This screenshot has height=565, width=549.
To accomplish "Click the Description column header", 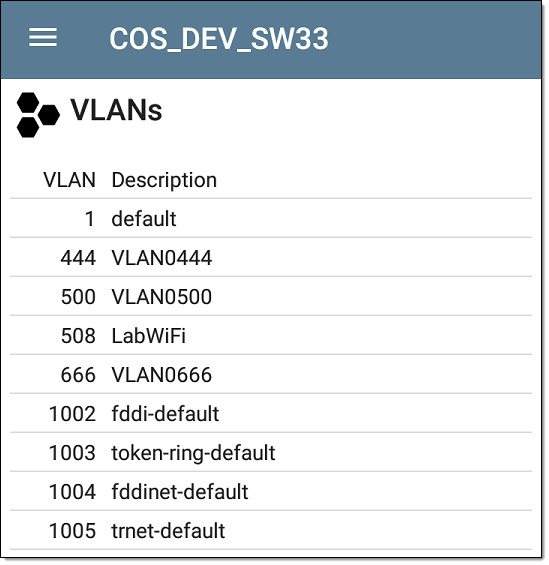I will [164, 180].
